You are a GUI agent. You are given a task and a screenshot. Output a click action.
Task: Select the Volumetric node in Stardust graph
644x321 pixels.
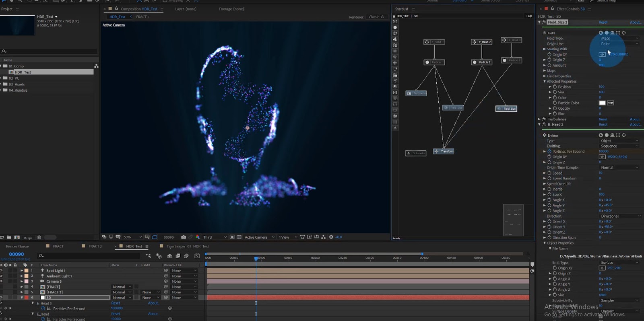click(416, 153)
